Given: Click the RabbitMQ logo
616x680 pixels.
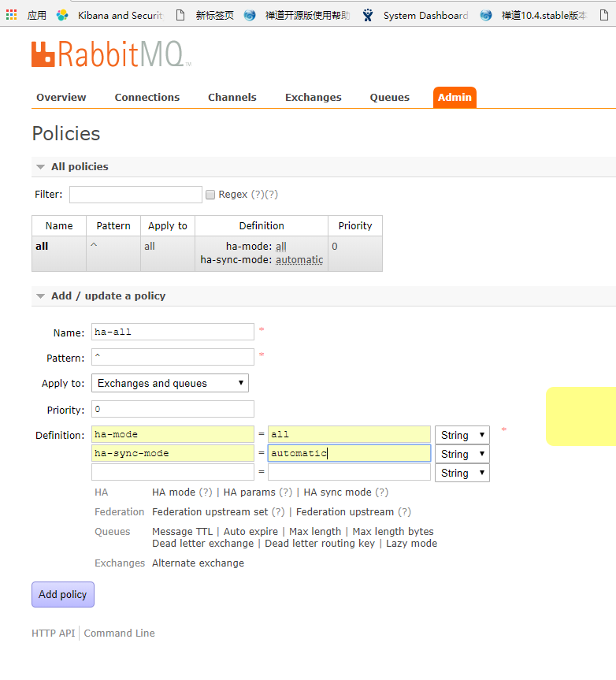Looking at the screenshot, I should [x=111, y=54].
